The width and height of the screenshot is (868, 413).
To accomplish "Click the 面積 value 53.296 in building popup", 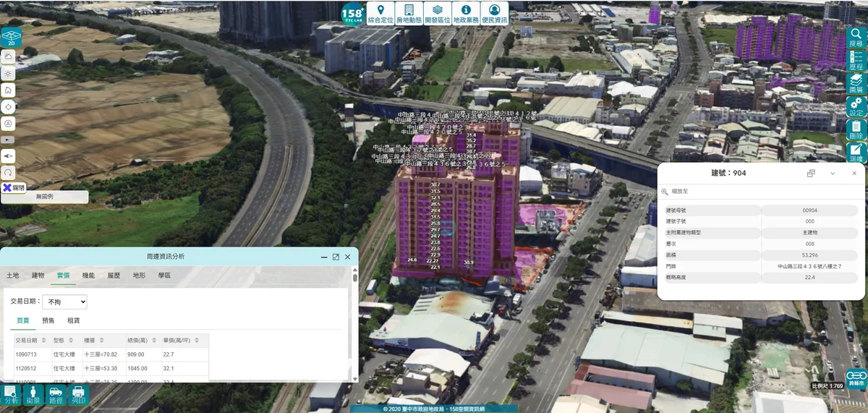I will tap(810, 255).
